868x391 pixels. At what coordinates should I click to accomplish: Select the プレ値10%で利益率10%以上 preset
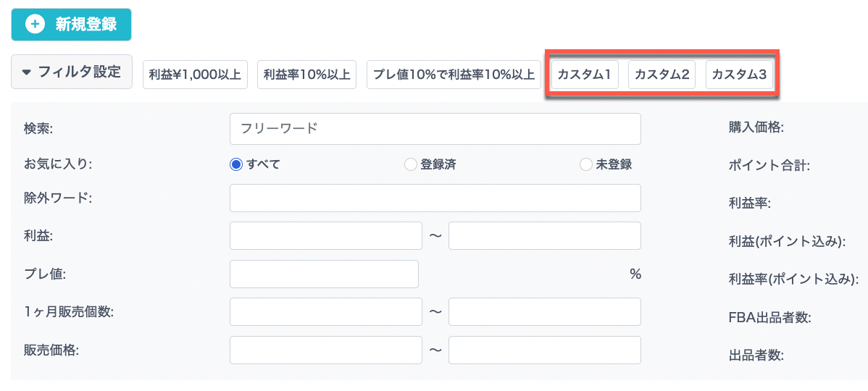(454, 74)
